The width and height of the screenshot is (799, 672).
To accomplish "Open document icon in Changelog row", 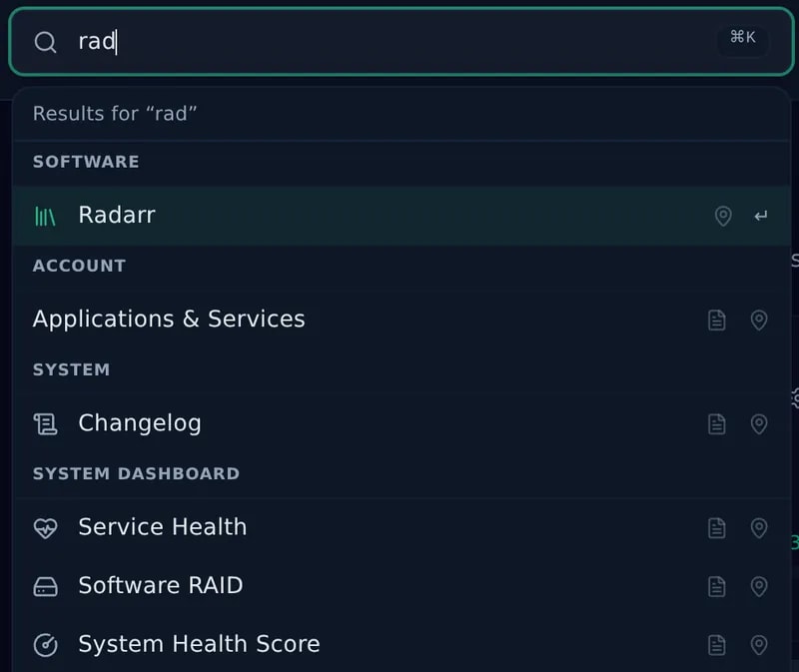I will coord(717,424).
